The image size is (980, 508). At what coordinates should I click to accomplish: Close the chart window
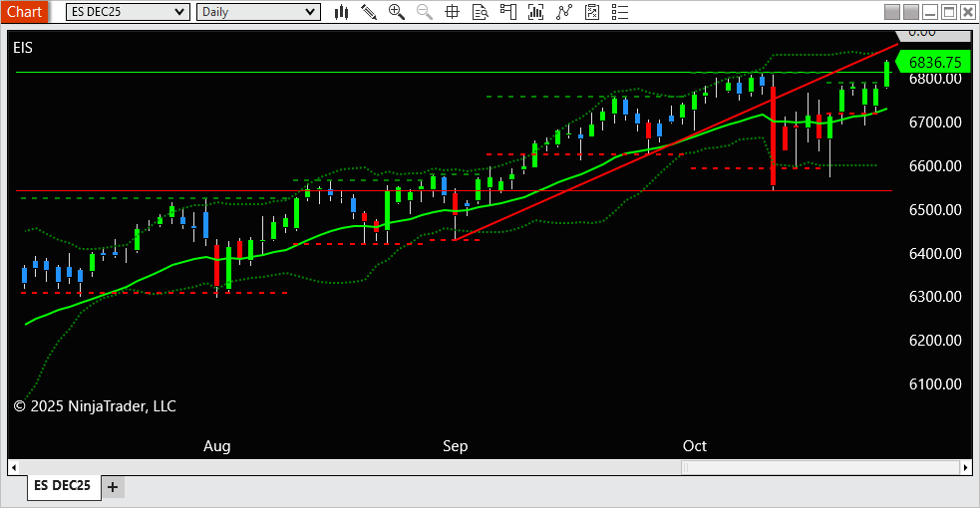tap(967, 12)
